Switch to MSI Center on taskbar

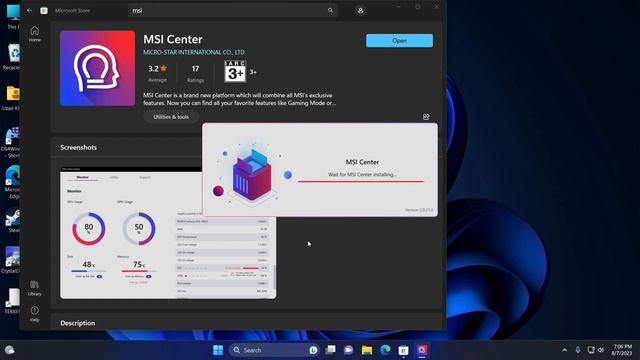click(x=422, y=350)
